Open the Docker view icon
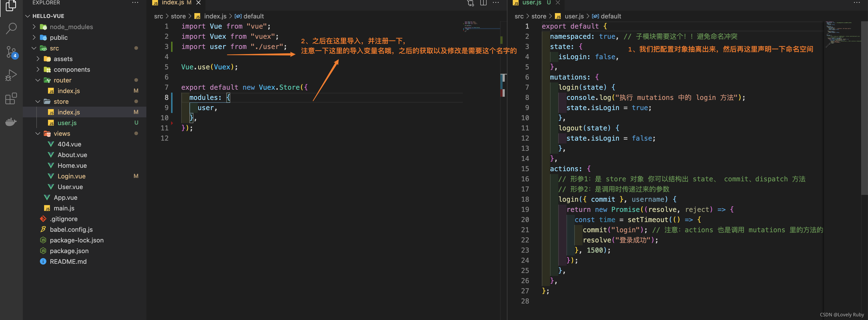Screen dimensions: 868x320 tap(11, 122)
